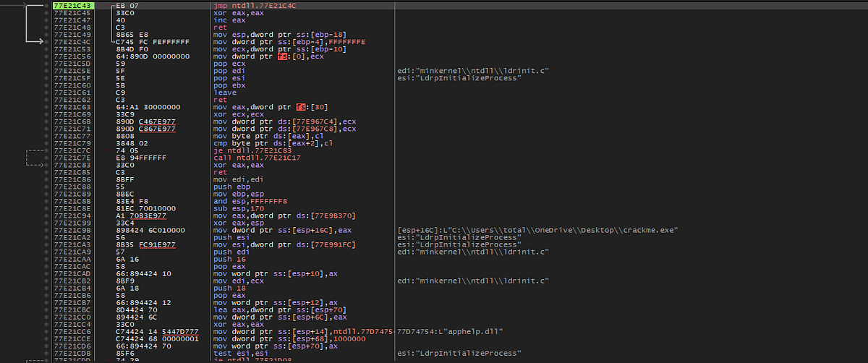This screenshot has width=868, height=363.
Task: Select the call ntdll.77E21C17 instruction
Action: 247,157
